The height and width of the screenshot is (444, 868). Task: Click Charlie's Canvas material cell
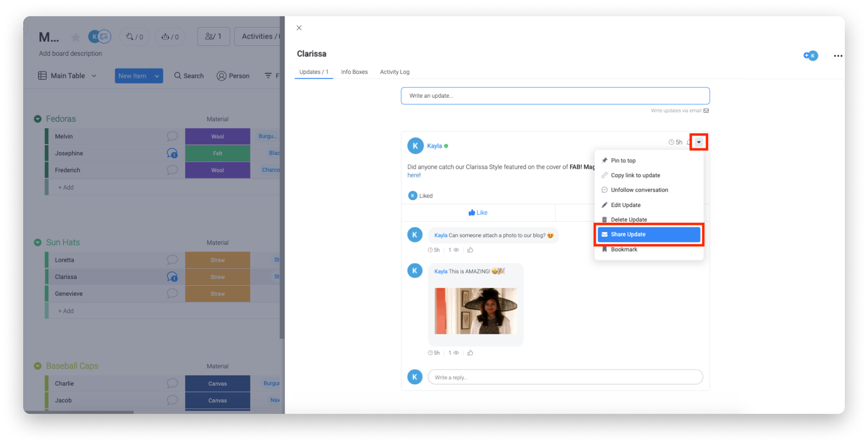(x=217, y=384)
